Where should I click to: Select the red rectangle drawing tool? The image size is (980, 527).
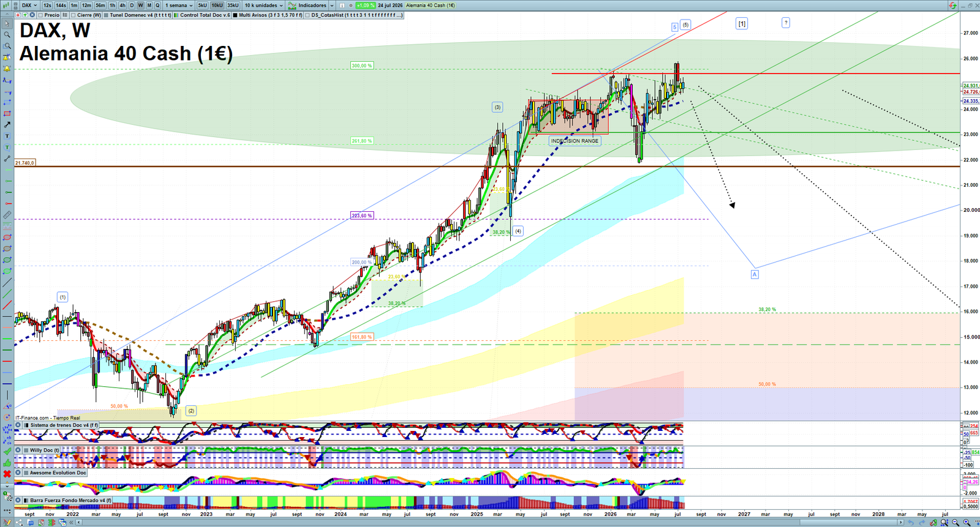point(7,113)
